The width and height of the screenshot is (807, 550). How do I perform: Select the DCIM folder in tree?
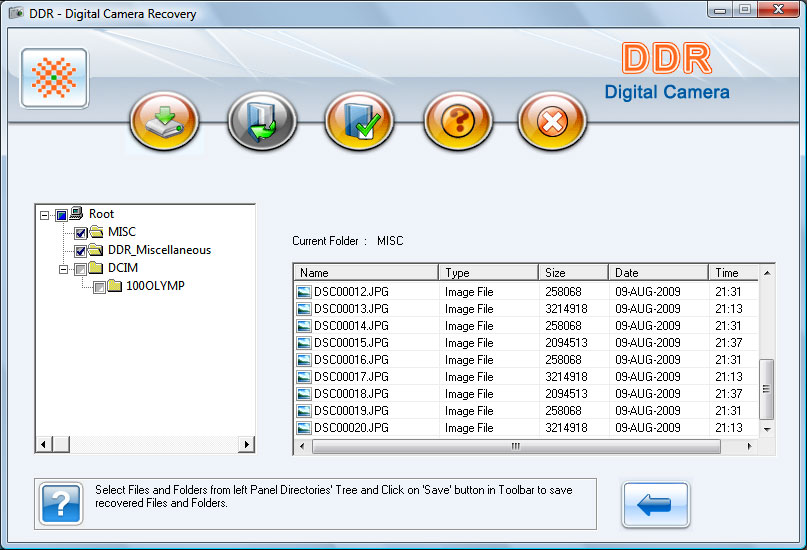point(123,268)
